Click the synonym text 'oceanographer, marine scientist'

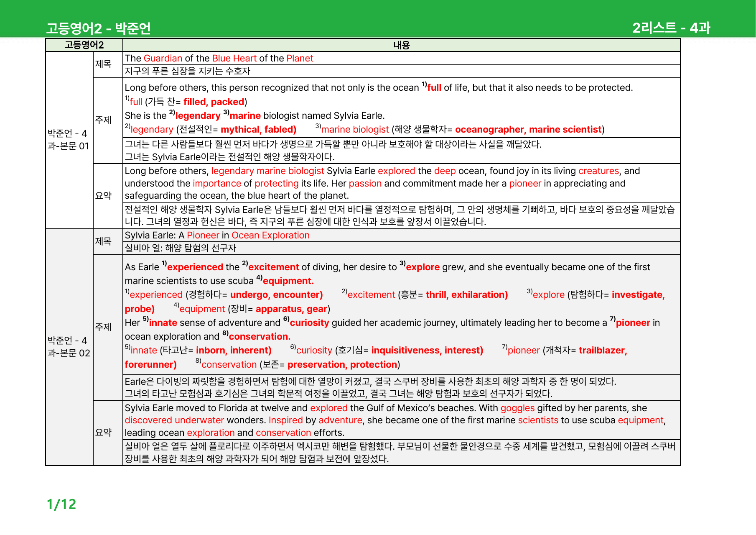pyautogui.click(x=528, y=129)
